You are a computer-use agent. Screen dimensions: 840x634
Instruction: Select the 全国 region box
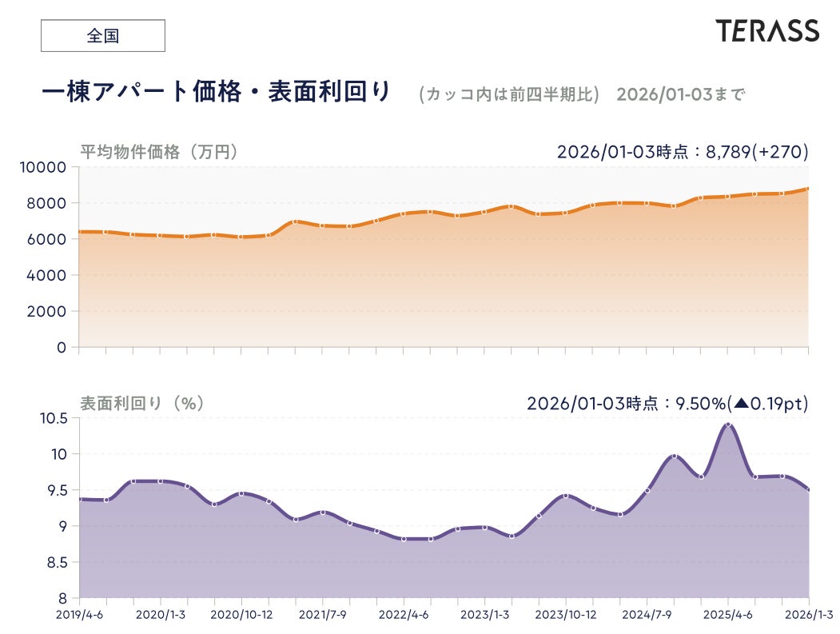click(102, 36)
